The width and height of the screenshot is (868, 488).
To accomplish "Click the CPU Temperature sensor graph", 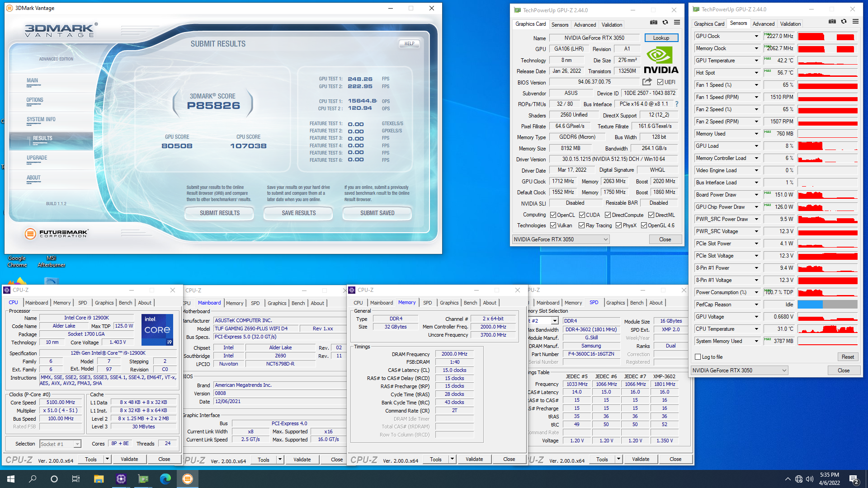I will (x=827, y=329).
